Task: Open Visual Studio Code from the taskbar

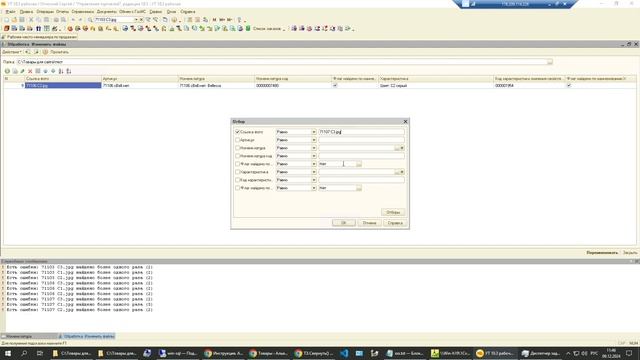Action: click(344, 353)
